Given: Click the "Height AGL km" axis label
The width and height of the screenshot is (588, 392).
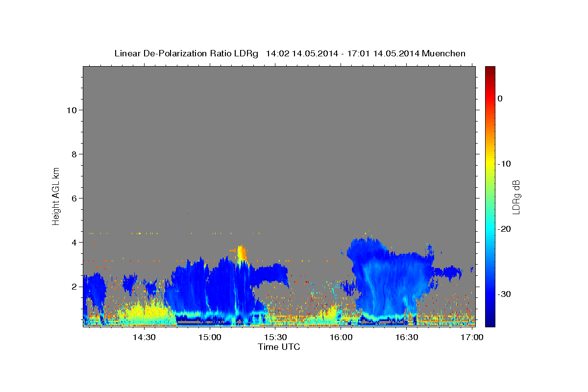Looking at the screenshot, I should [x=56, y=196].
